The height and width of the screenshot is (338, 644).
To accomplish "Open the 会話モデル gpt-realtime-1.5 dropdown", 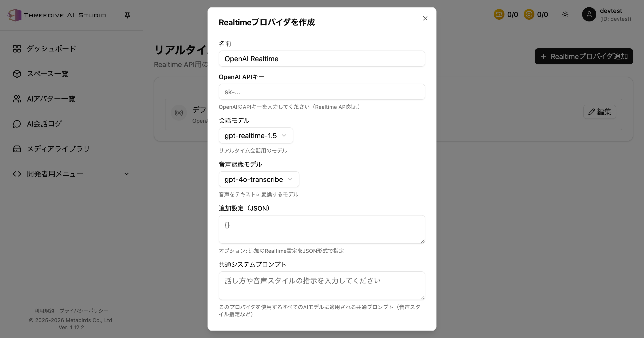I will 256,135.
